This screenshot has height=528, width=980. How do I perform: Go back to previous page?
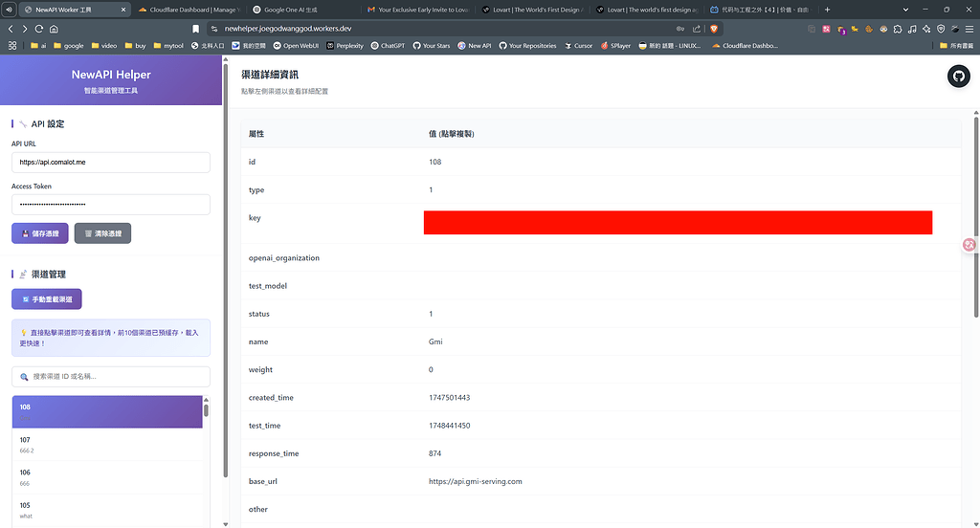[11, 29]
